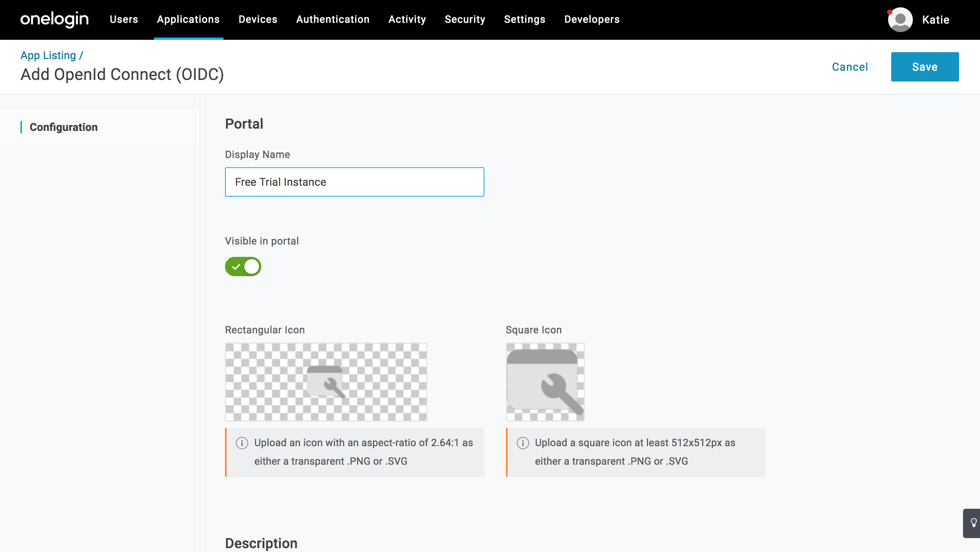Open the Authentication menu
Image resolution: width=980 pixels, height=552 pixels.
click(x=333, y=19)
